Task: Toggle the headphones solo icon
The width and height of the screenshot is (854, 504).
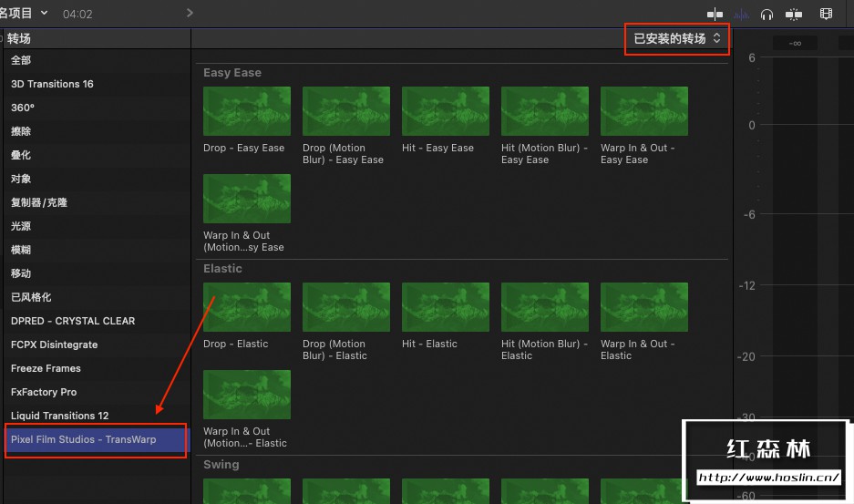Action: click(767, 15)
